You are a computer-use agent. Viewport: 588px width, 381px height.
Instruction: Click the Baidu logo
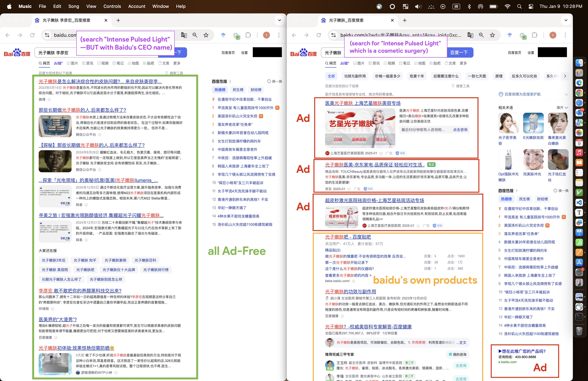point(17,52)
